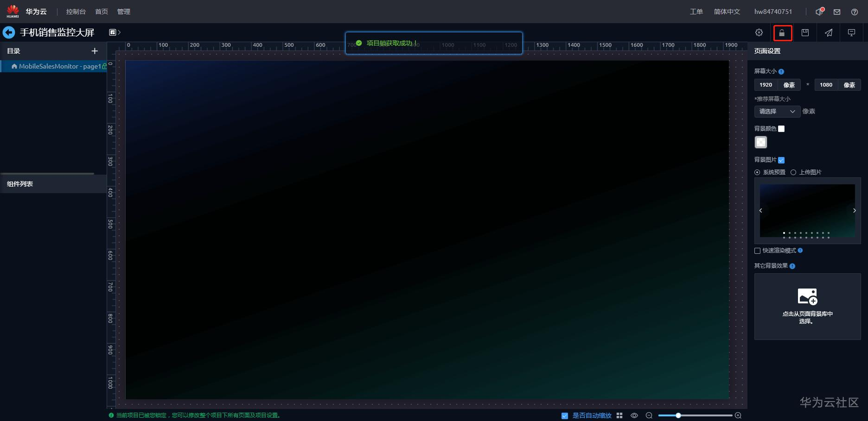Open the hw84740751 account menu
The width and height of the screenshot is (868, 421).
point(773,12)
